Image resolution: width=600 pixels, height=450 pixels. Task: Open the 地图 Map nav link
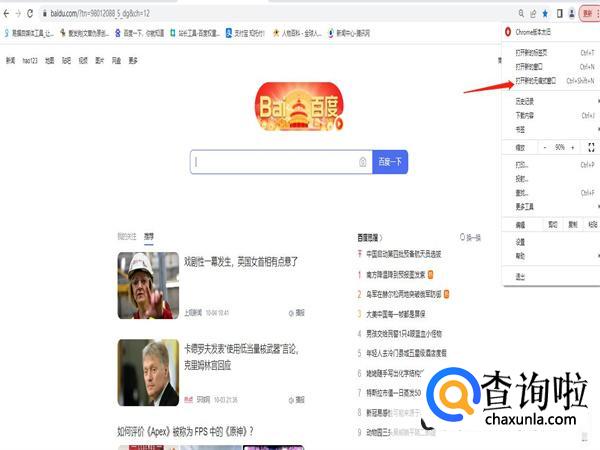click(x=49, y=60)
